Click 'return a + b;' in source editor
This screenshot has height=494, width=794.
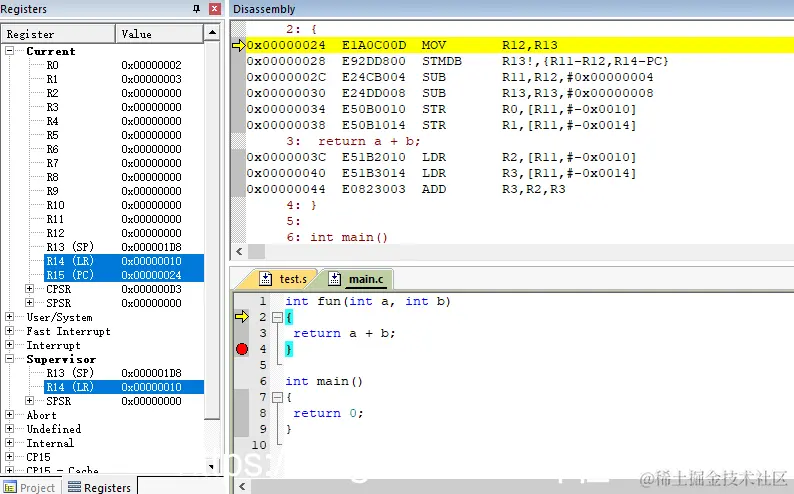344,333
